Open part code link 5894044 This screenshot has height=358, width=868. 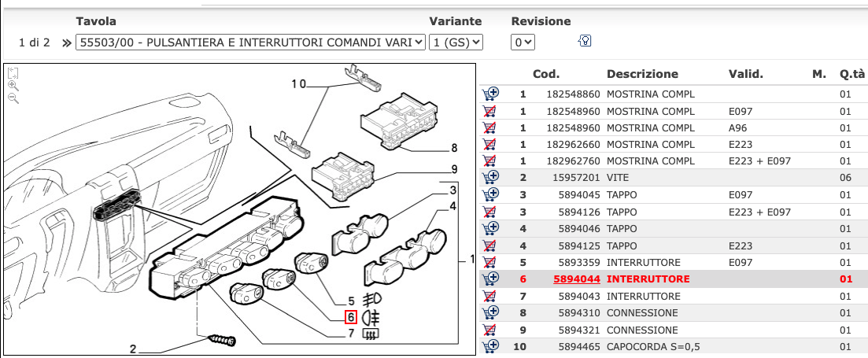(x=576, y=279)
